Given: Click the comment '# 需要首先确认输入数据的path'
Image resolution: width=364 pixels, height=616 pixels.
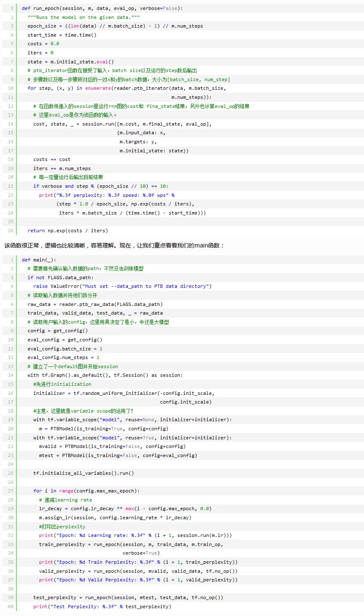Looking at the screenshot, I should coord(86,268).
